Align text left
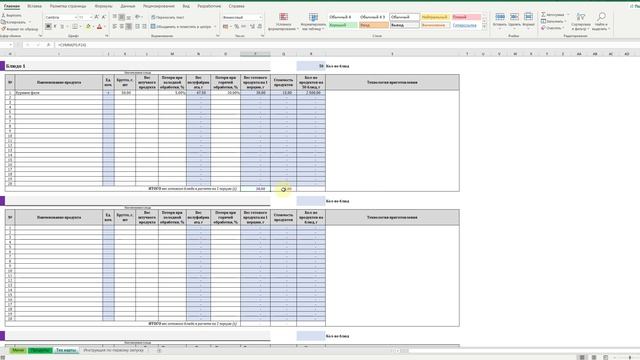This screenshot has width=640, height=360. (115, 27)
